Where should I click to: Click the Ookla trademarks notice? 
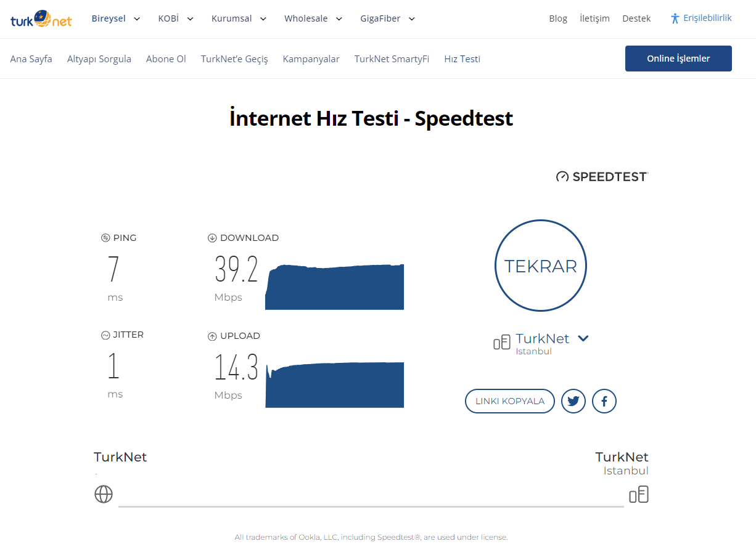pos(371,537)
